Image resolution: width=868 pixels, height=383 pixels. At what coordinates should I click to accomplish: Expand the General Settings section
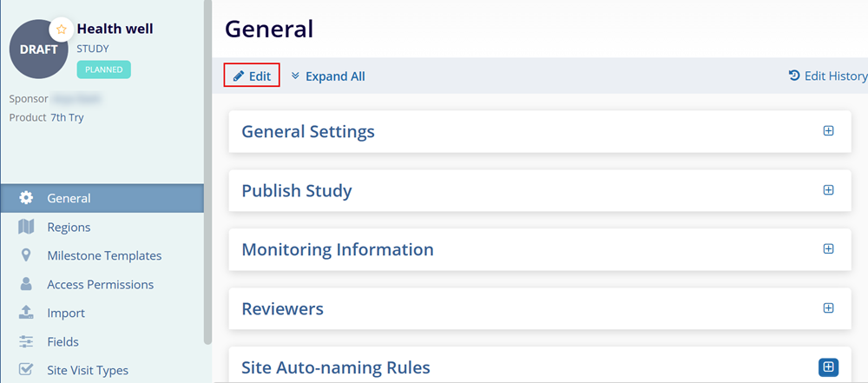coord(828,131)
